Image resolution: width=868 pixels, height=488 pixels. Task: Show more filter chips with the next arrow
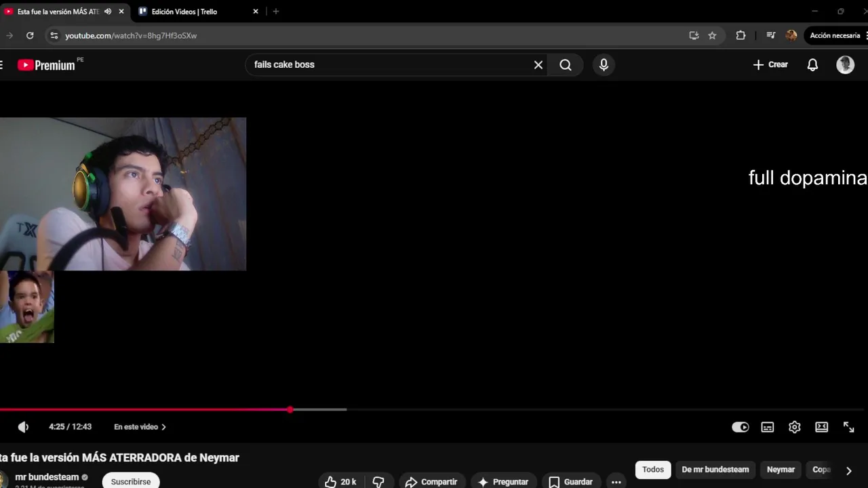pyautogui.click(x=848, y=470)
